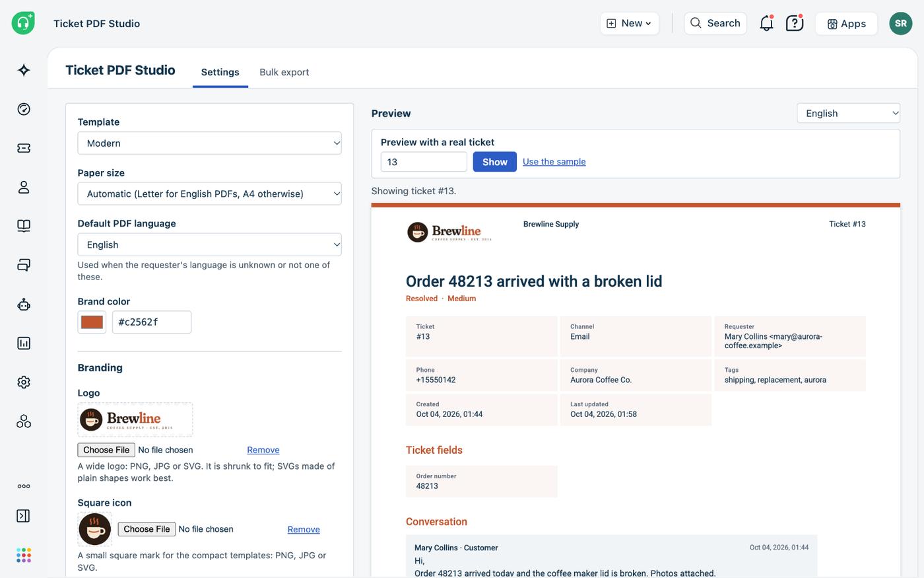Open the Brand color swatch picker
Viewport: 924px width, 578px height.
[x=92, y=322]
